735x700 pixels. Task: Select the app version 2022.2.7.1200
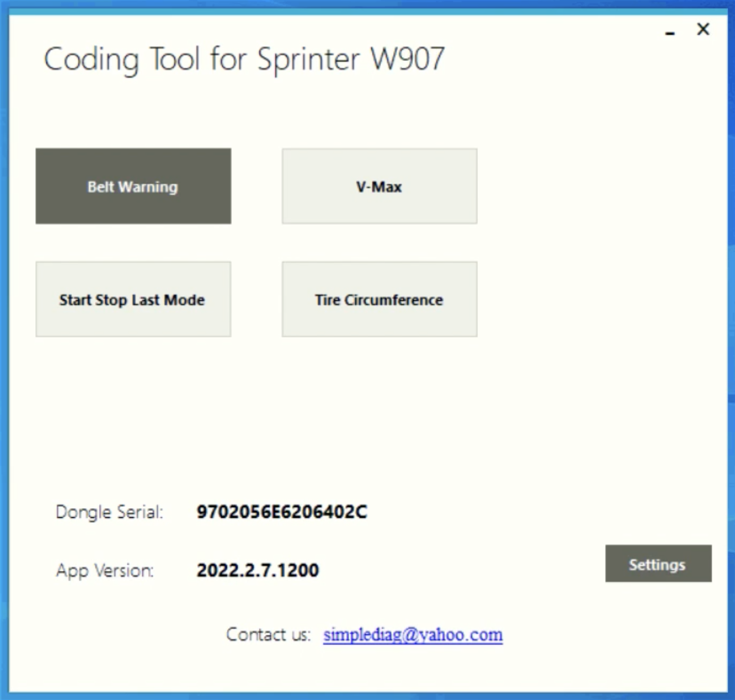[258, 570]
